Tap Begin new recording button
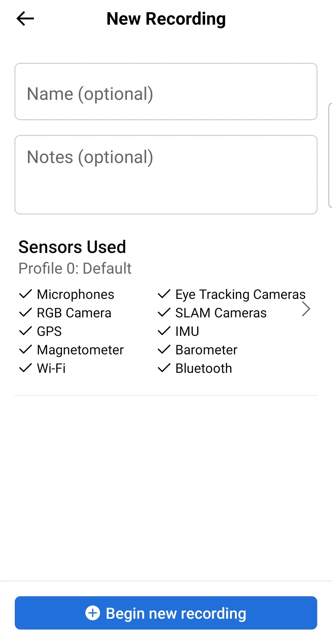Viewport: 332px width, 644px height. 166,613
